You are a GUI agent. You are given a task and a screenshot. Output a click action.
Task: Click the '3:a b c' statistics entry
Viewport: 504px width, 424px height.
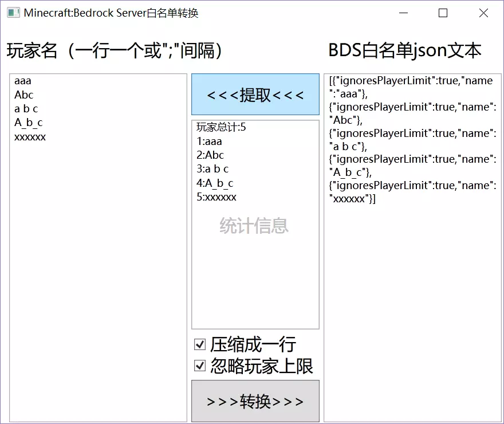coord(212,169)
